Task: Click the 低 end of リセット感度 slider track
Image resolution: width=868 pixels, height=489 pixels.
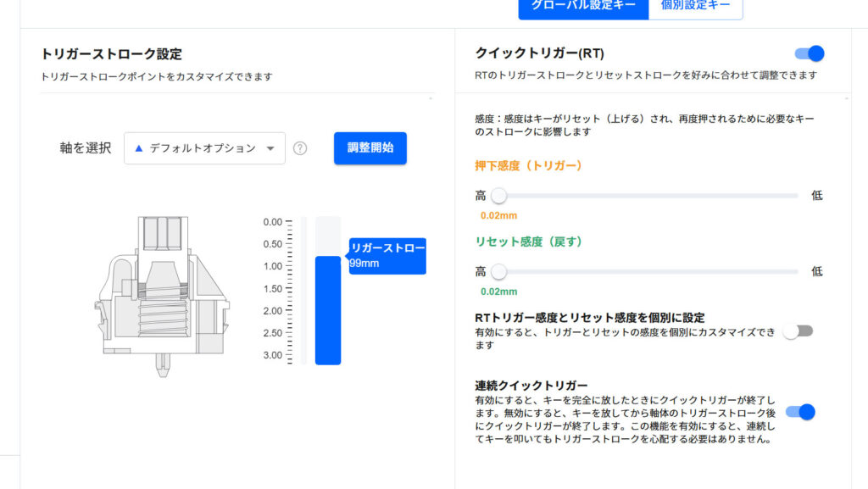Action: click(795, 272)
